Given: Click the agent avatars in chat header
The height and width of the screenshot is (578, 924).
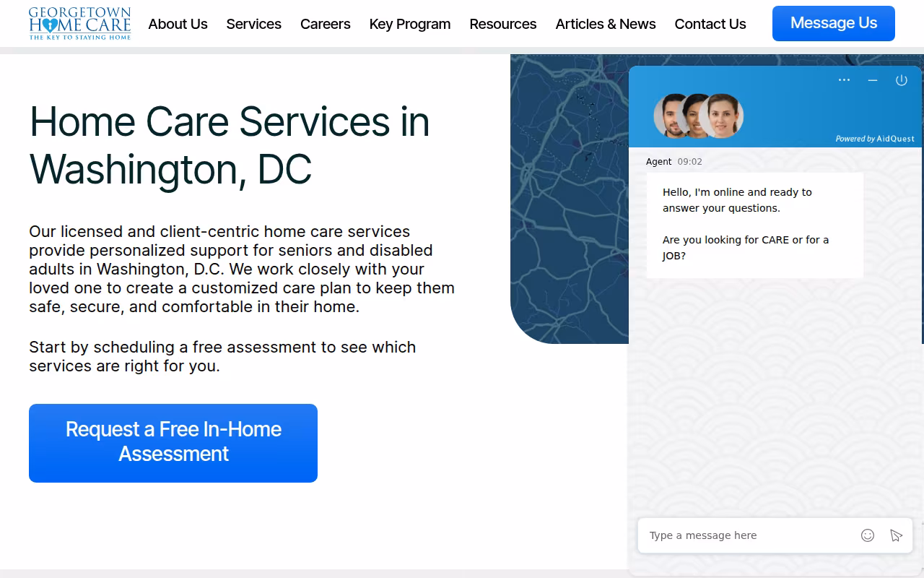Looking at the screenshot, I should (698, 116).
